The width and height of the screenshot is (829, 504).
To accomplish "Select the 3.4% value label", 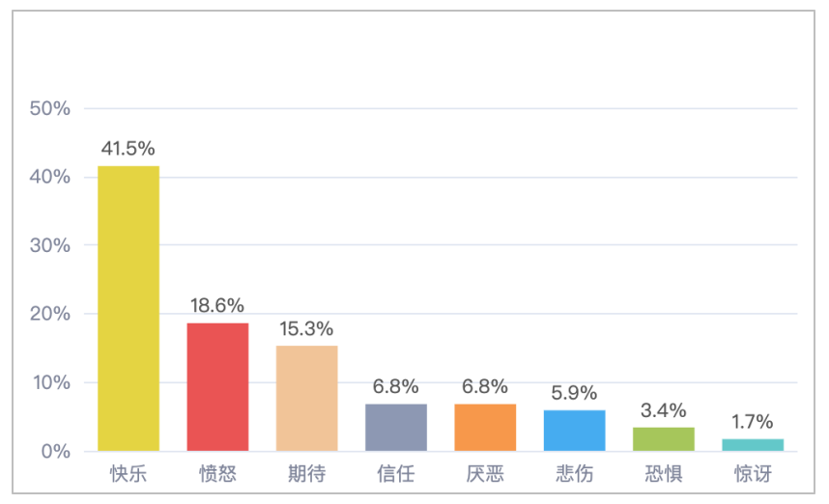I will coord(664,410).
